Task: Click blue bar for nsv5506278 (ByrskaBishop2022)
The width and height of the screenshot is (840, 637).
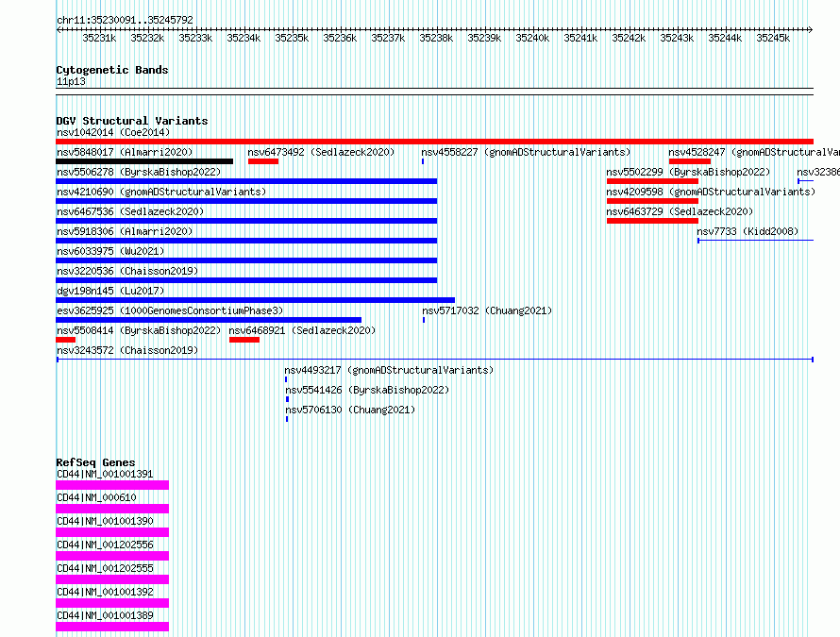Action: [246, 181]
